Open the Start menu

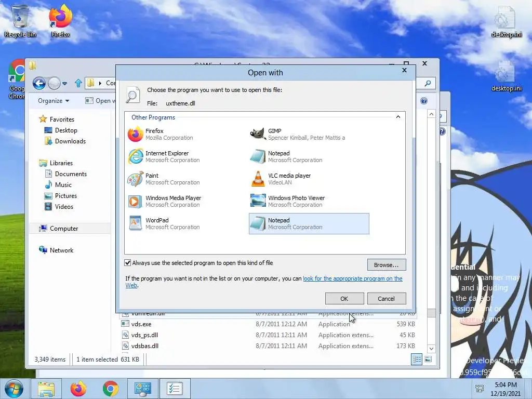point(14,389)
